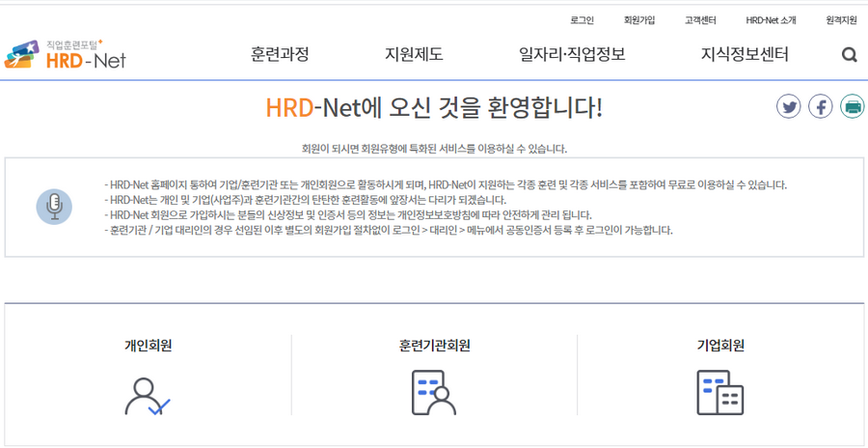Select the 기업회원 buildings icon
Viewport: 868px width, 448px height.
click(719, 393)
